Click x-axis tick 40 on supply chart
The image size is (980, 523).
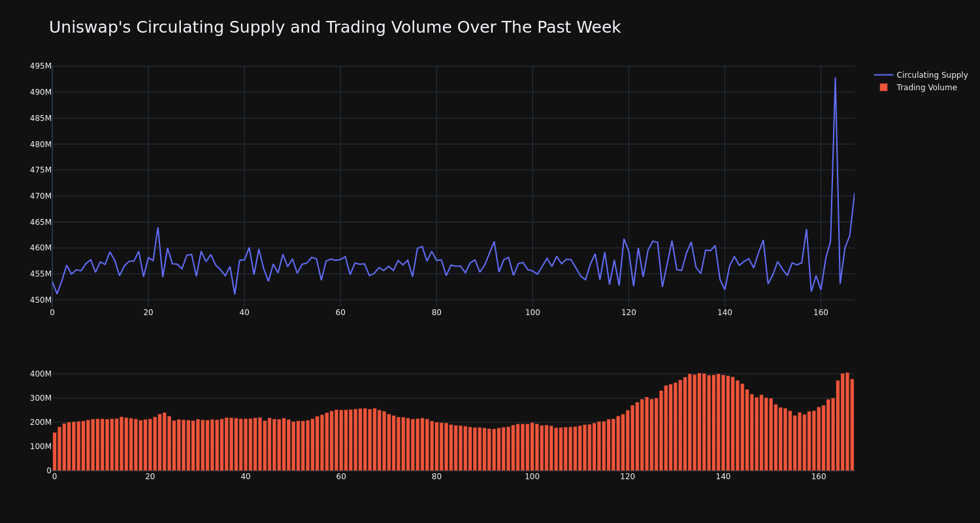coord(244,312)
